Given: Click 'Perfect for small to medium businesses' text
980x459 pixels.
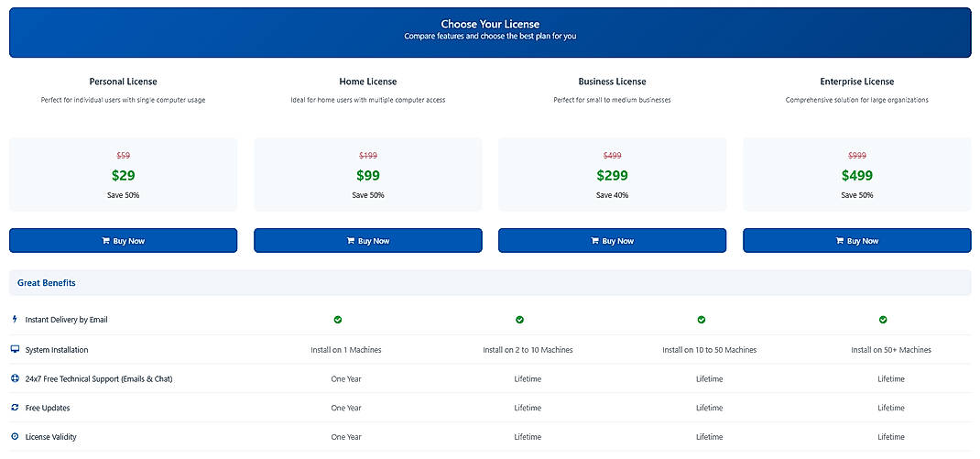Looking at the screenshot, I should [613, 100].
